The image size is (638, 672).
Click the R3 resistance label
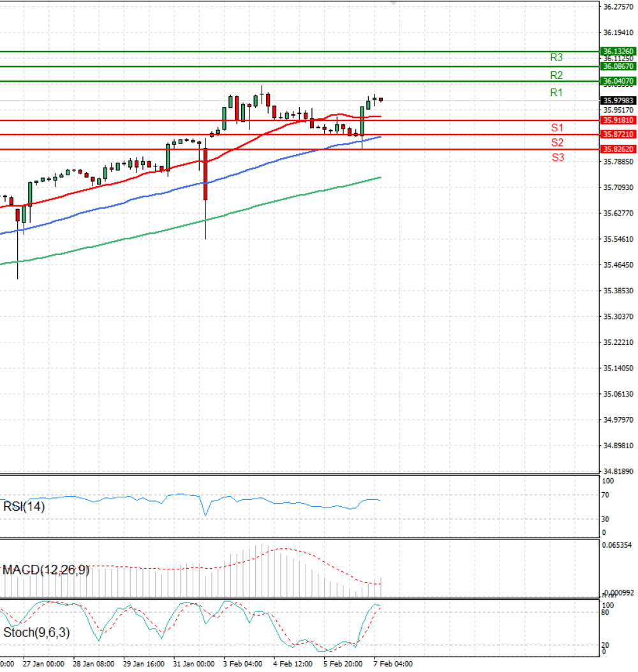tap(556, 57)
